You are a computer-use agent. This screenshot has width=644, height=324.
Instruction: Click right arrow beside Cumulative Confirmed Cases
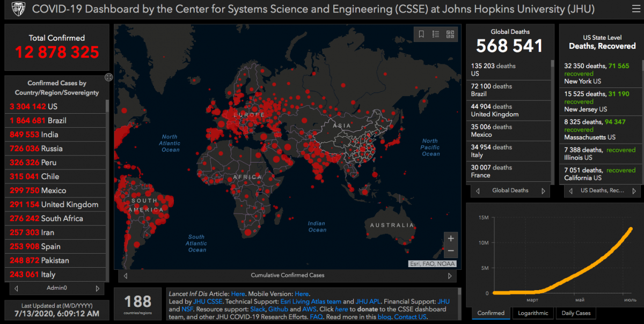click(x=450, y=276)
